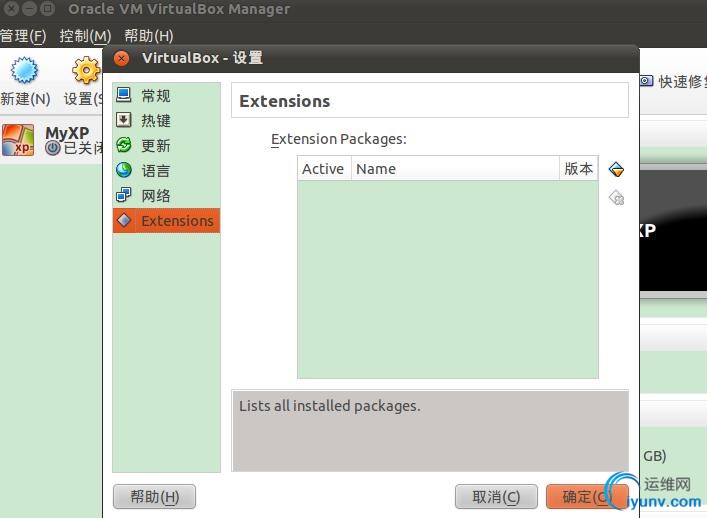
Task: Click the 新建(N) toolbar label
Action: point(25,99)
